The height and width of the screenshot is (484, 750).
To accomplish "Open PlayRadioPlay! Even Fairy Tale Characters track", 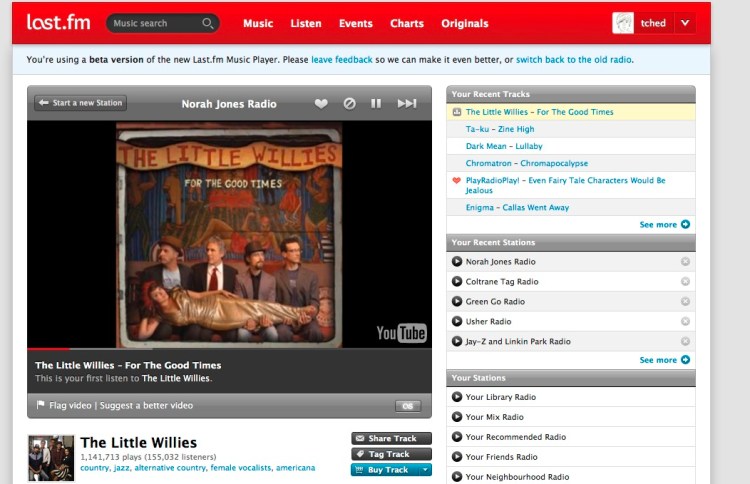I will point(565,185).
